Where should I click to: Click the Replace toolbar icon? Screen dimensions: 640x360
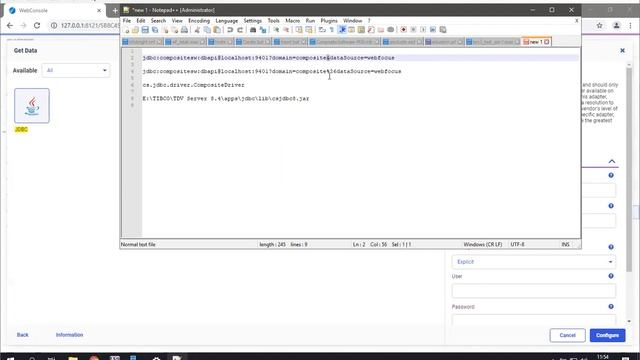coord(263,30)
